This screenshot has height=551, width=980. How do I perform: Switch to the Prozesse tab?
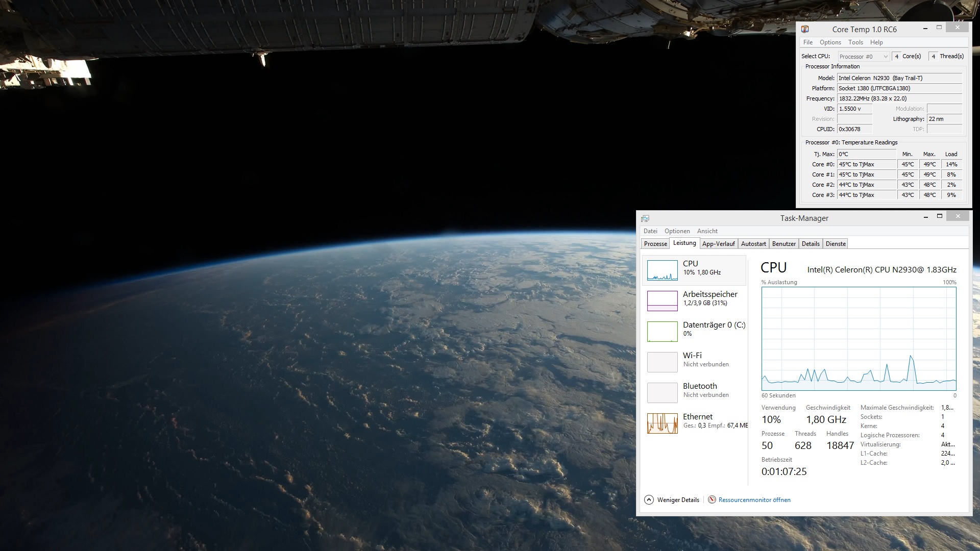[x=655, y=244]
